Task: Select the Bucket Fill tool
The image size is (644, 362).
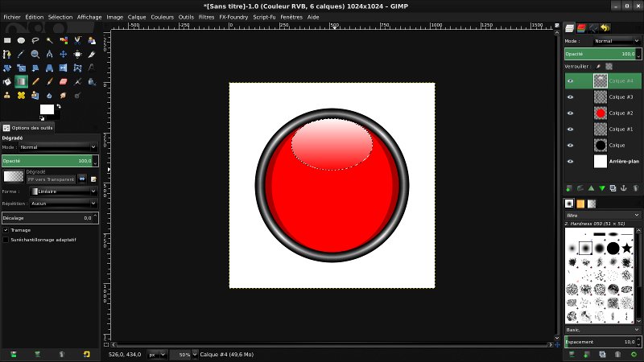Action: coord(7,82)
